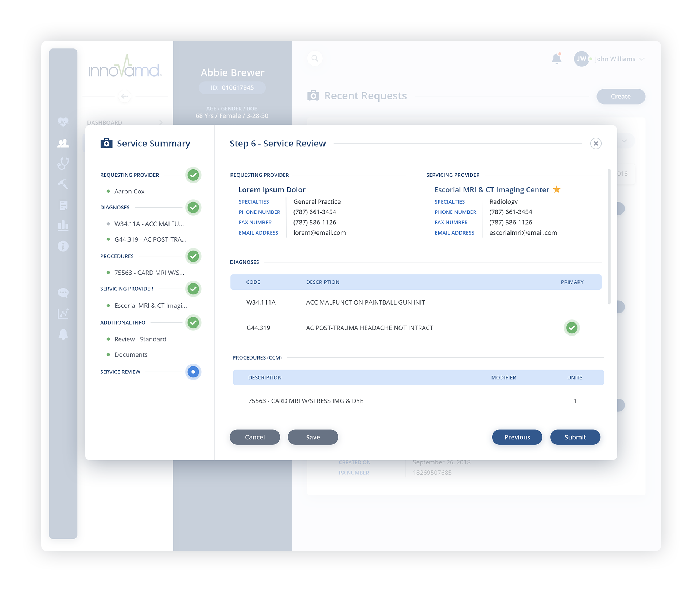Click the Save button
Viewport: 700px width, 592px height.
pos(313,437)
